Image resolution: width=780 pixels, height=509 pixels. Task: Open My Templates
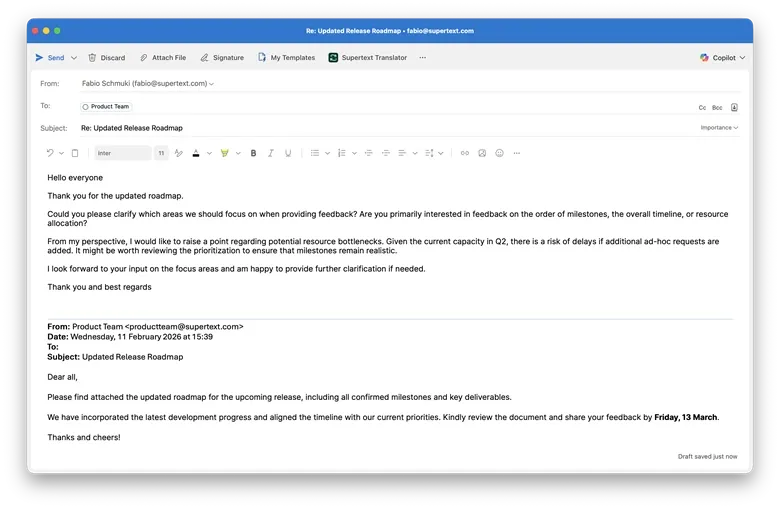pyautogui.click(x=287, y=58)
